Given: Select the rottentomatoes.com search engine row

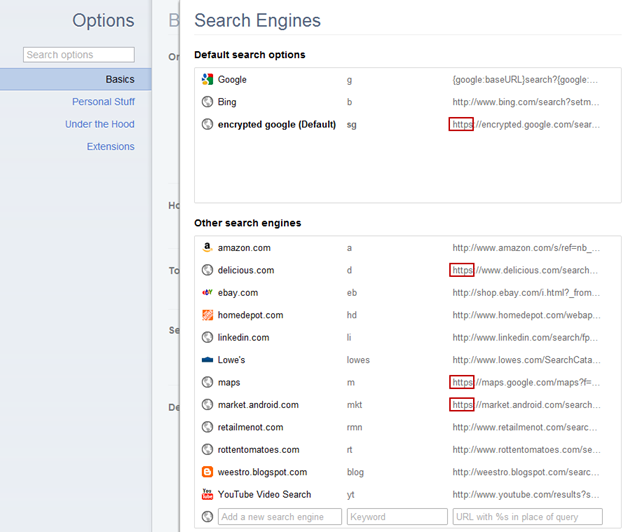Looking at the screenshot, I should (x=258, y=450).
